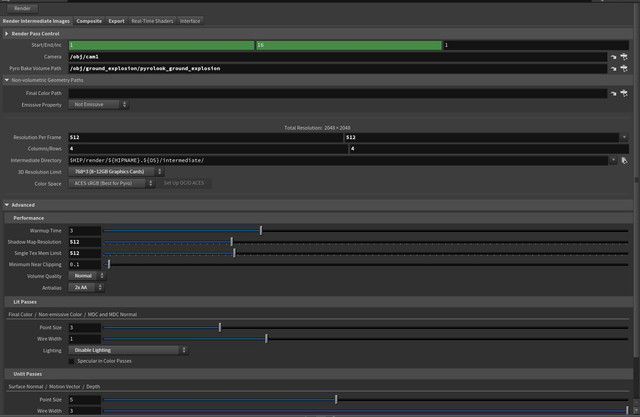Screen dimensions: 640x417
Task: Click the Single Tex Mem Limit value field
Action: tap(84, 253)
